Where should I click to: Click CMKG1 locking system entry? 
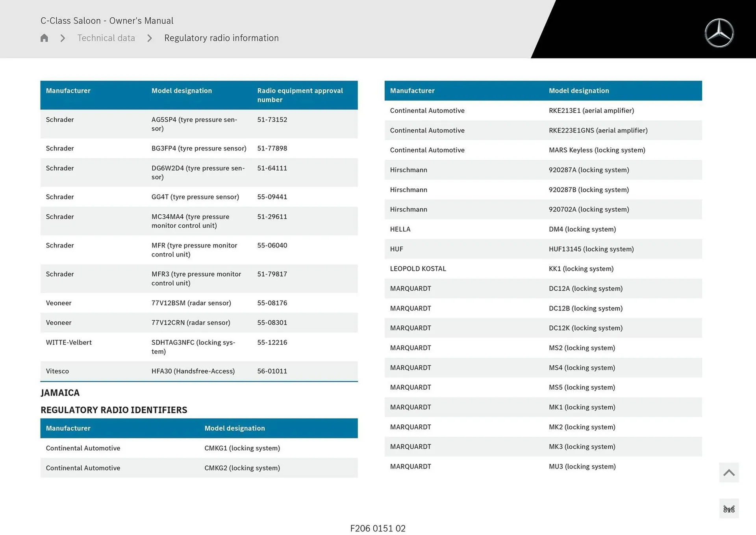tap(242, 448)
